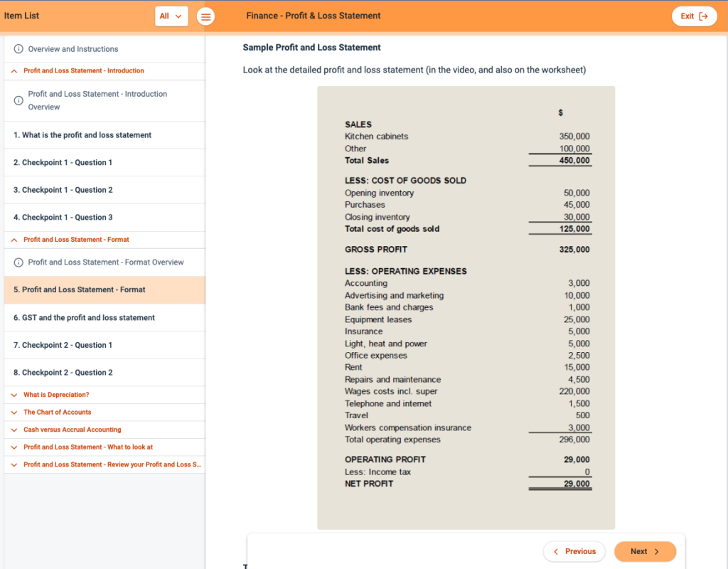Click info icon beside Format Overview
The width and height of the screenshot is (728, 569).
[x=18, y=262]
